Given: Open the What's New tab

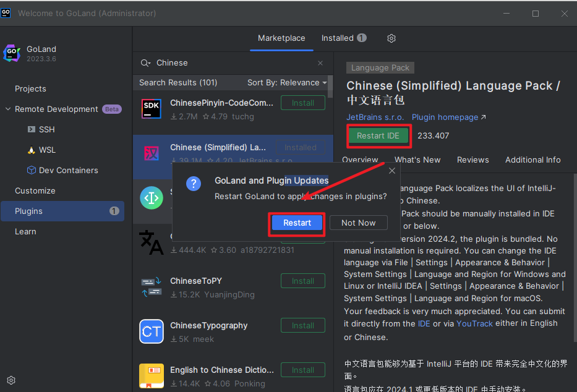Looking at the screenshot, I should click(x=417, y=160).
